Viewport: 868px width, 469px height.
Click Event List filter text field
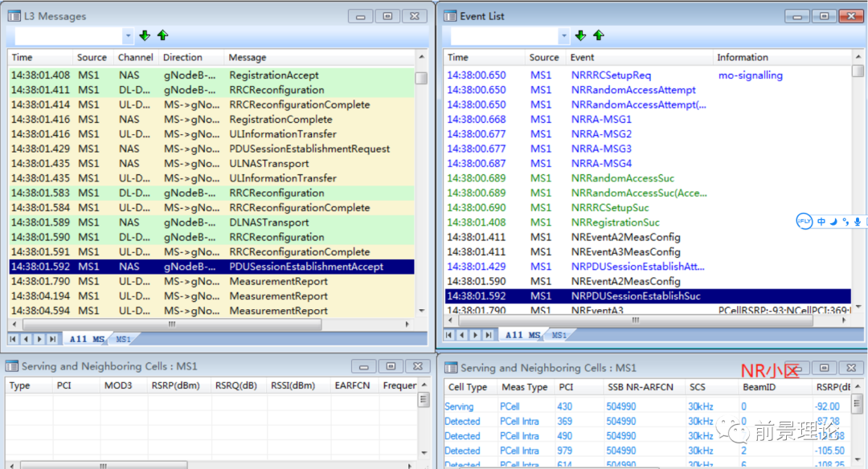click(504, 36)
